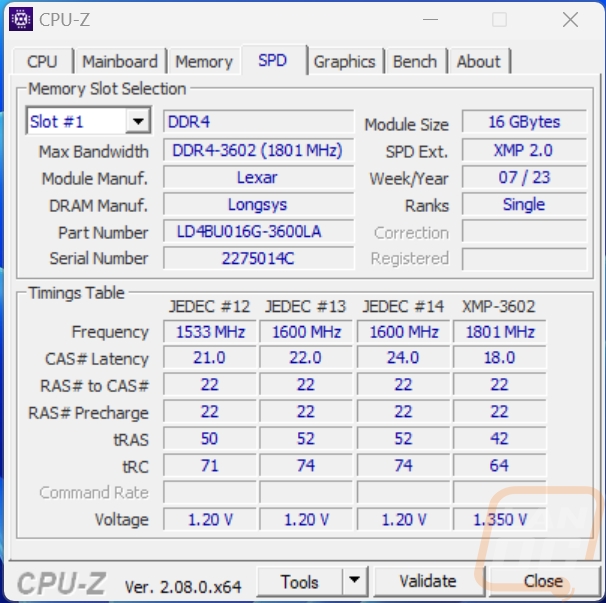Click the Validate button
The image size is (606, 603).
[428, 581]
